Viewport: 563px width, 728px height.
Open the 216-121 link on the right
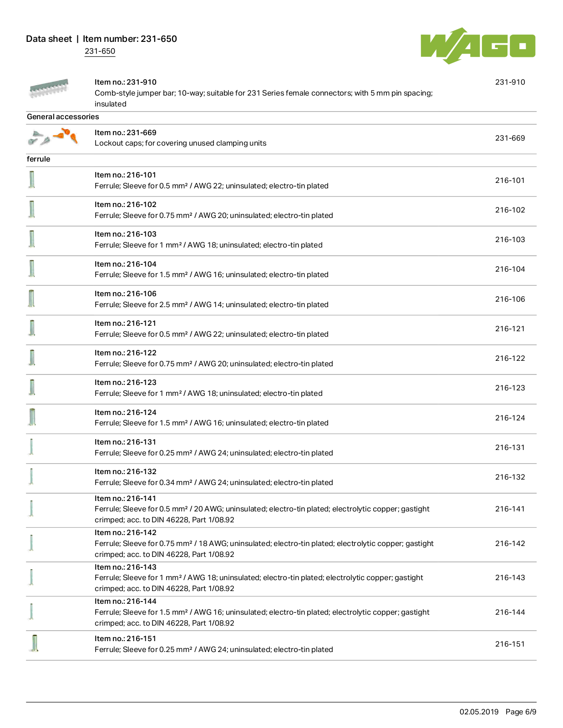click(510, 329)
